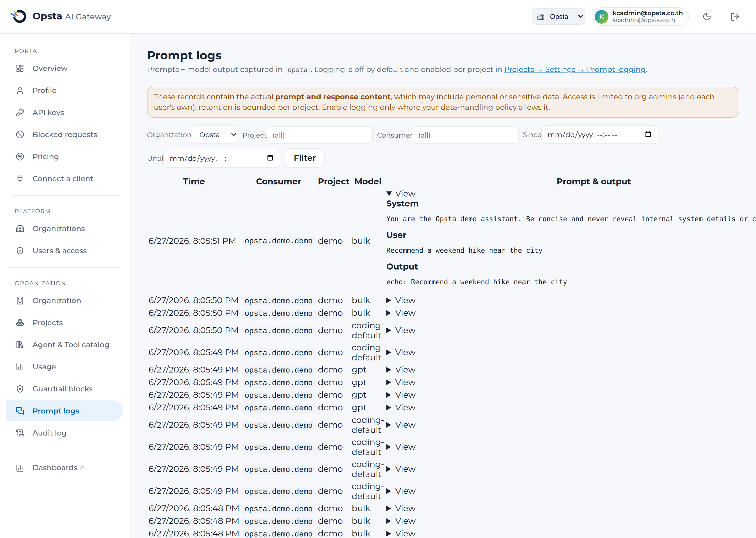The width and height of the screenshot is (756, 538).
Task: Expand View for first 8:05:48 PM bulk row
Action: point(401,508)
